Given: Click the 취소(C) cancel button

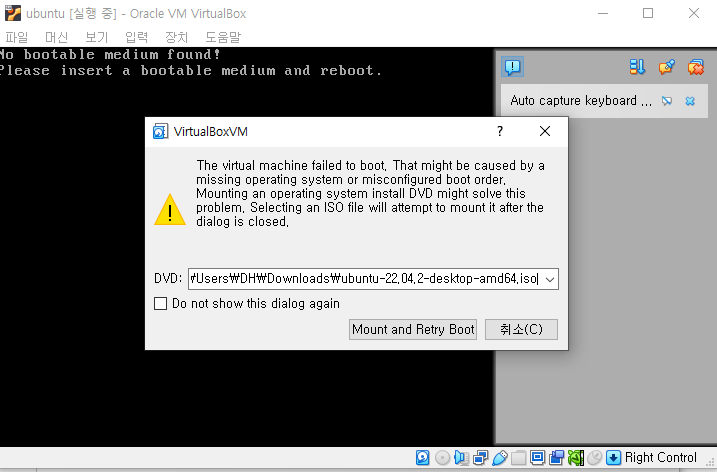Looking at the screenshot, I should point(521,329).
